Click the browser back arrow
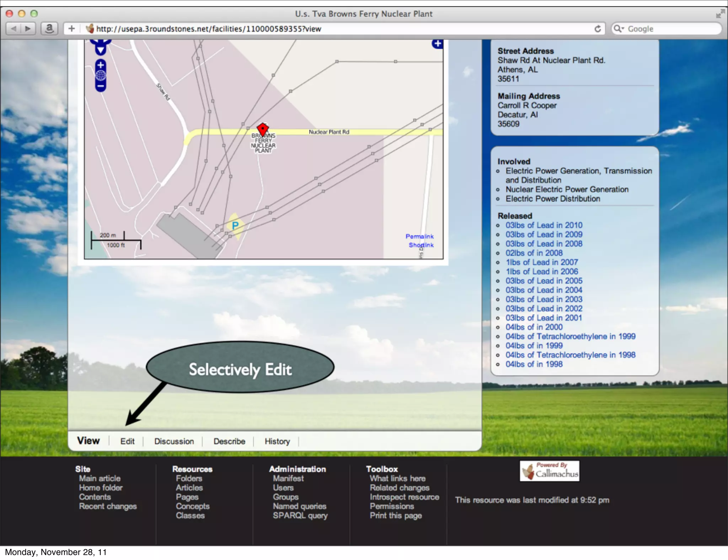728x560 pixels. [14, 28]
